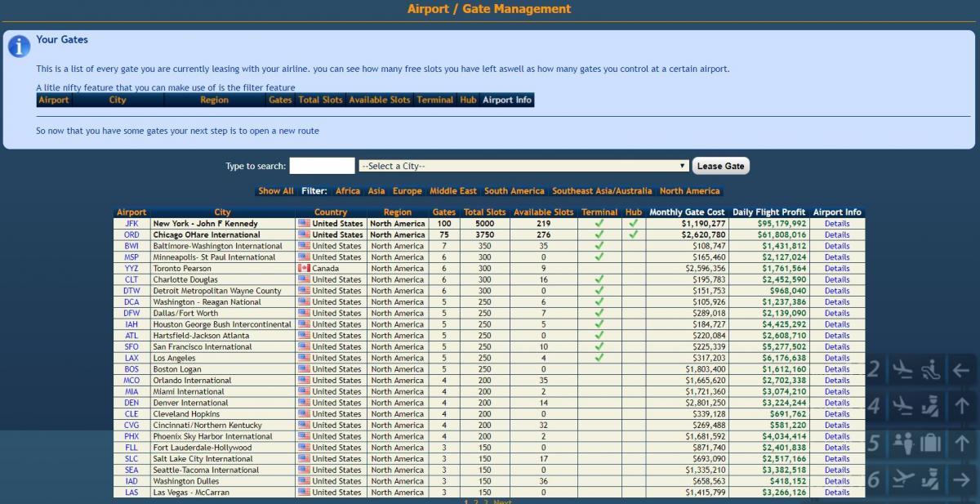980x504 pixels.
Task: Filter airports by Asia
Action: [x=376, y=191]
